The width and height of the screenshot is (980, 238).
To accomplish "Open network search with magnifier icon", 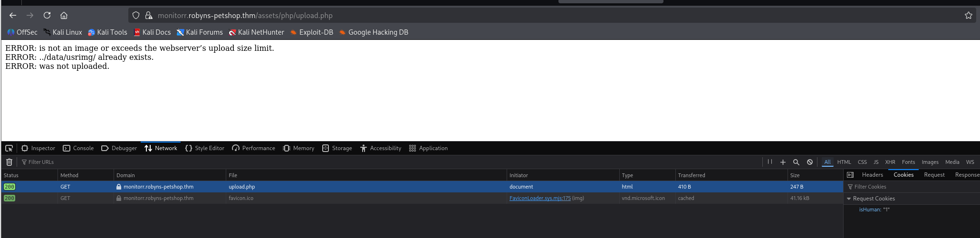I will point(796,162).
